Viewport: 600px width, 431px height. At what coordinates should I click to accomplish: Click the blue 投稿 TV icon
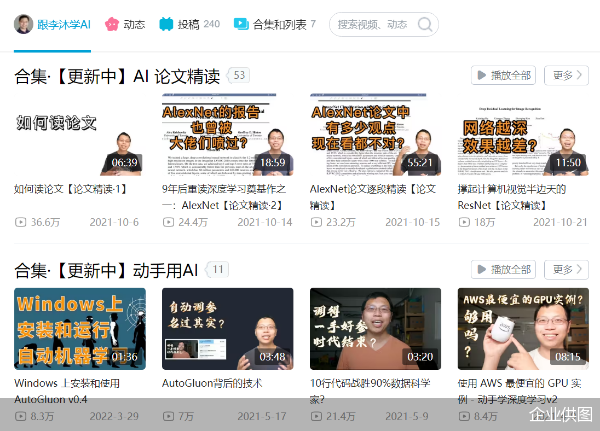(166, 24)
